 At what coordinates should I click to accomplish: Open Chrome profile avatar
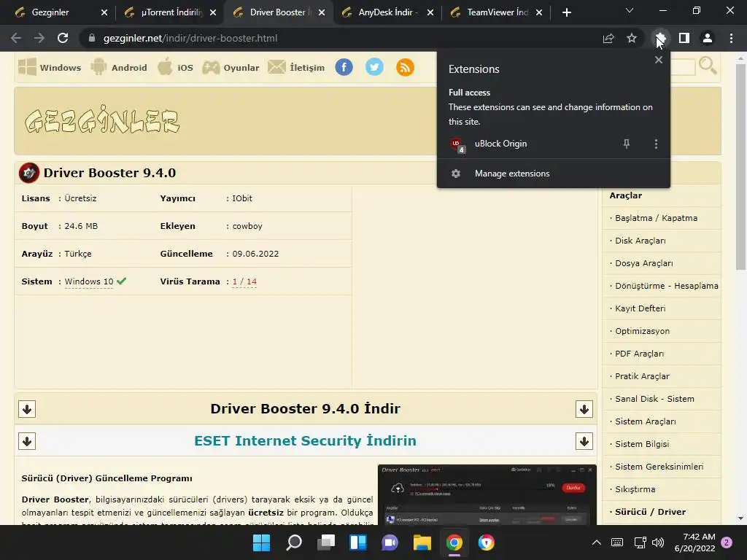pyautogui.click(x=708, y=38)
